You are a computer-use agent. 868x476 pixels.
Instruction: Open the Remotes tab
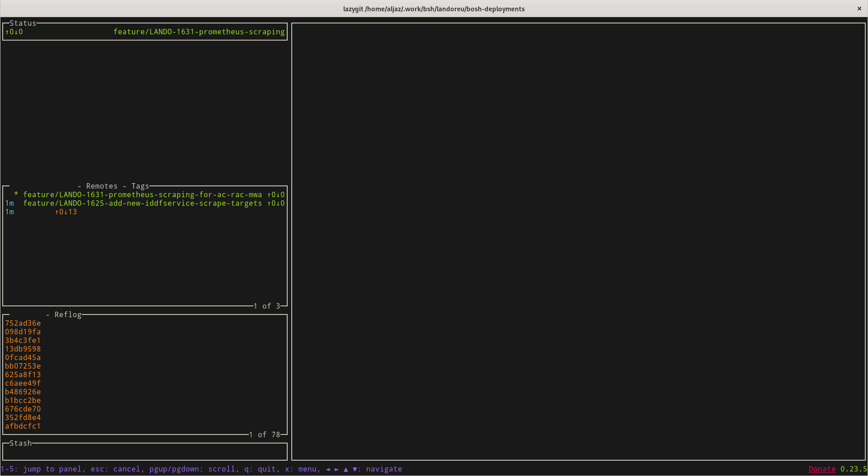(x=102, y=186)
